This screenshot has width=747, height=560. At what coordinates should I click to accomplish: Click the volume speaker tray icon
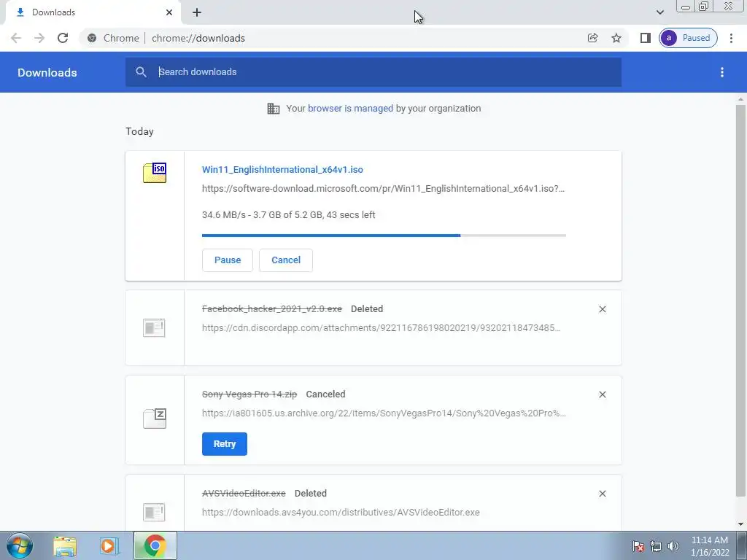click(x=673, y=546)
